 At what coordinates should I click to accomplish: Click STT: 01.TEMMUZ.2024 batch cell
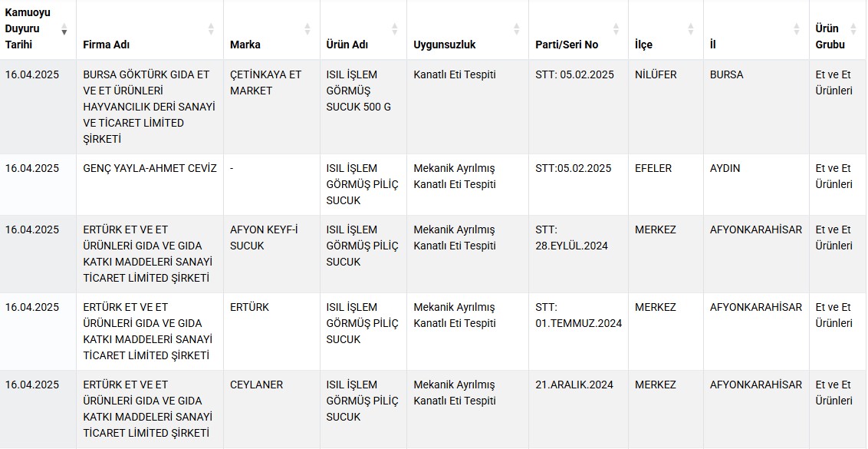point(578,332)
